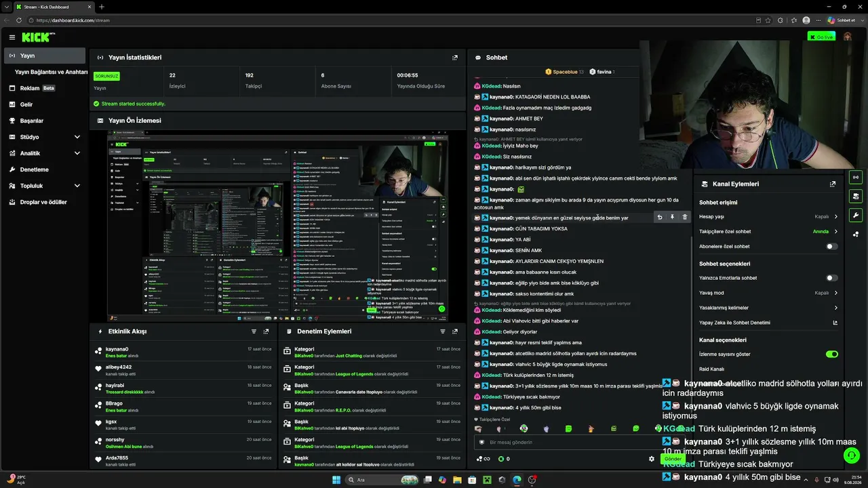Image resolution: width=868 pixels, height=488 pixels.
Task: Reply to the hovered chat message
Action: (x=660, y=217)
